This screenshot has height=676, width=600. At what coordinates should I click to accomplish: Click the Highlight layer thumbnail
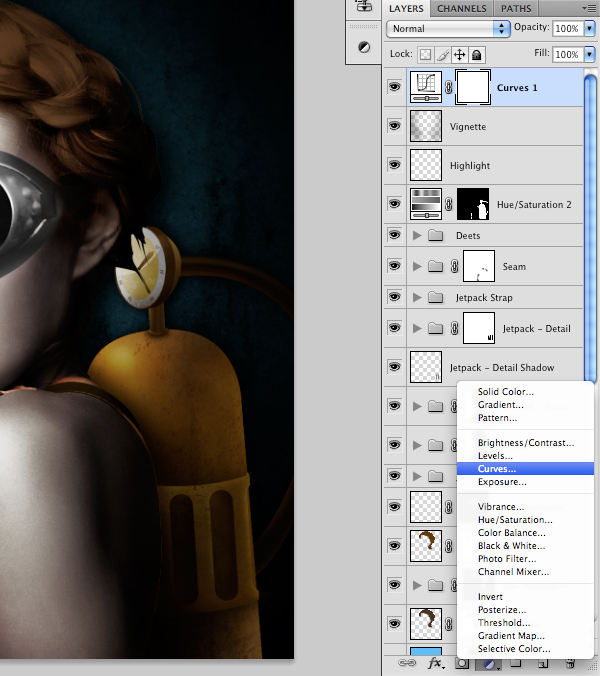coord(426,165)
